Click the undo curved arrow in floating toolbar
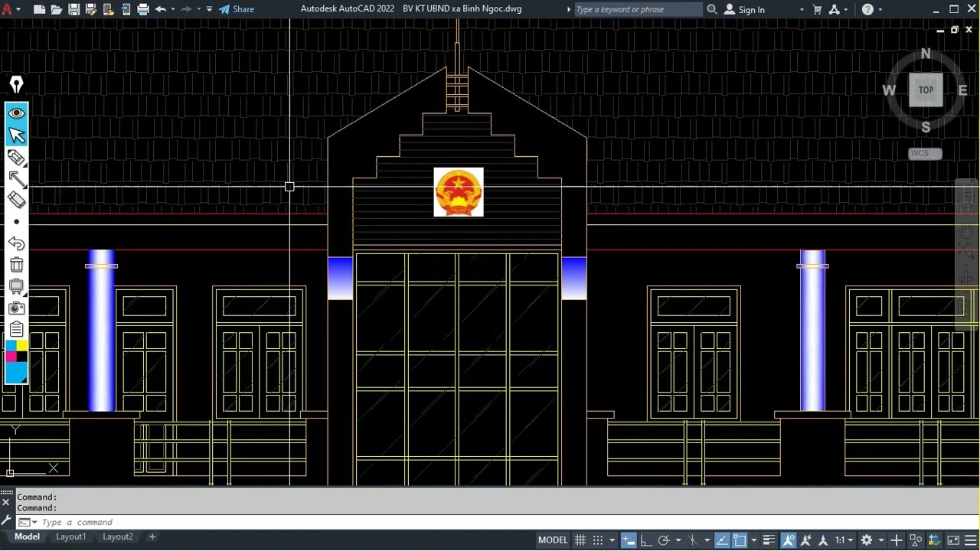980x551 pixels. pyautogui.click(x=16, y=243)
